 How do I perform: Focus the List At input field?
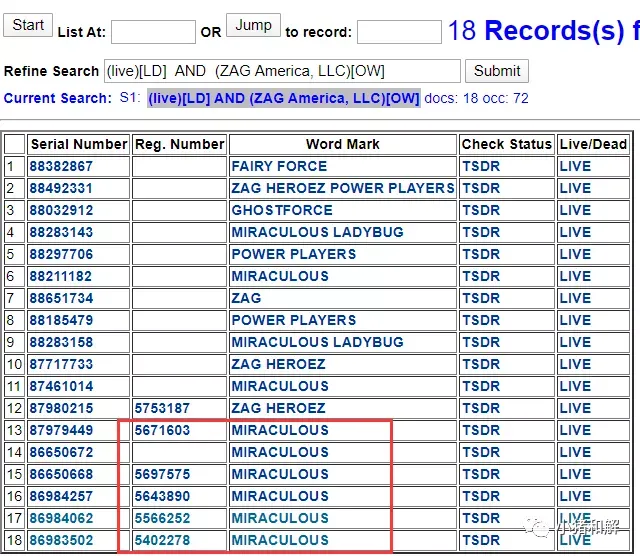tap(153, 32)
